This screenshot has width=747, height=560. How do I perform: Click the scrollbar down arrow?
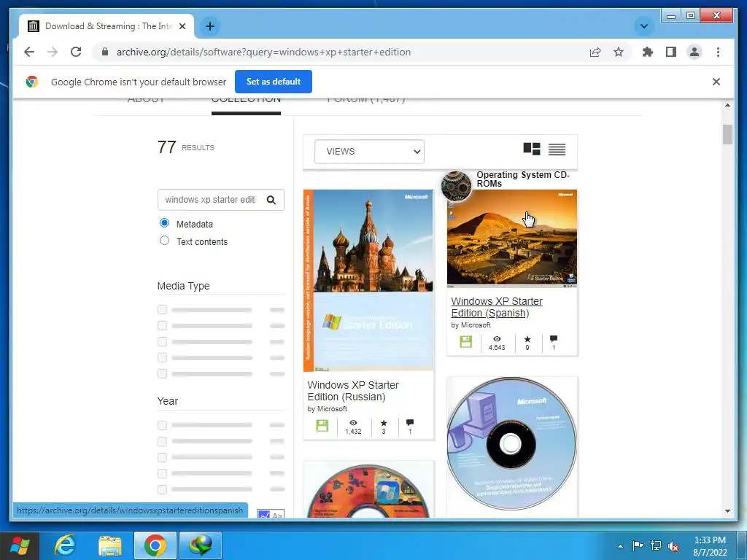[x=727, y=511]
